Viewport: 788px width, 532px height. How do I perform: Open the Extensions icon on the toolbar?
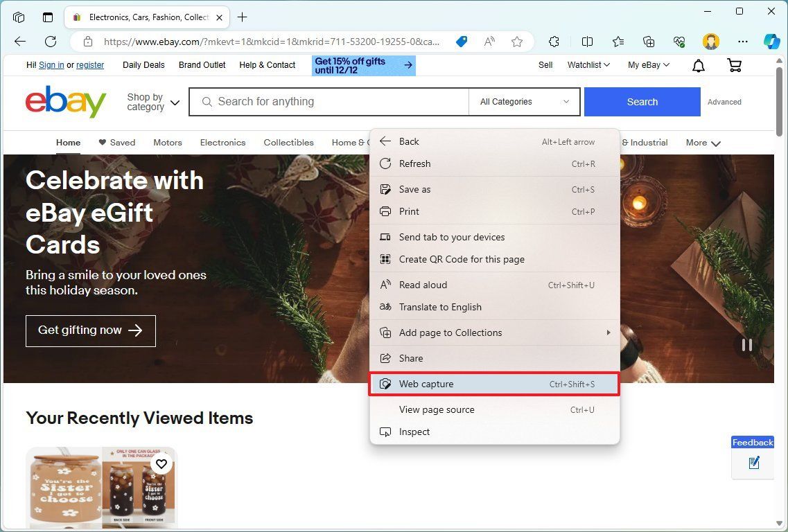point(554,42)
